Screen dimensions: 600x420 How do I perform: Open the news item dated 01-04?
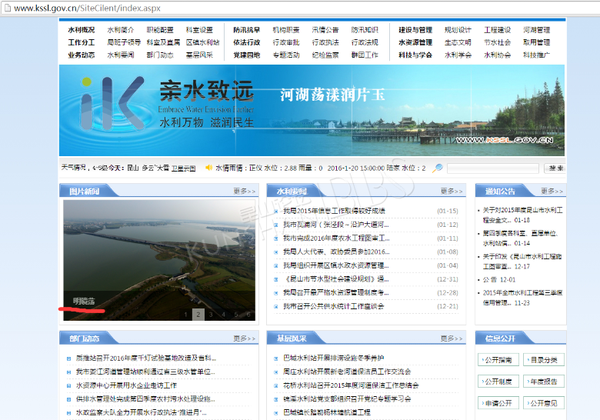(336, 265)
